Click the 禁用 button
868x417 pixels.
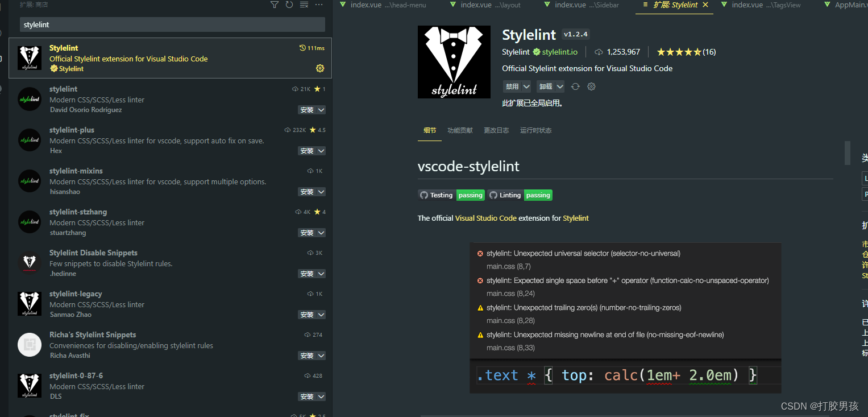[x=512, y=86]
